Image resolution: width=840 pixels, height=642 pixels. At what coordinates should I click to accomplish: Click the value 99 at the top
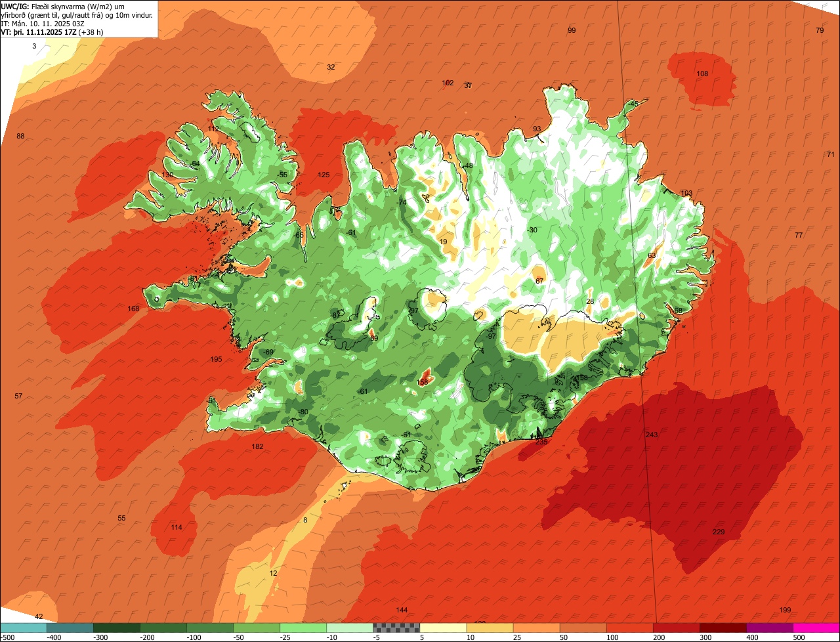pyautogui.click(x=572, y=31)
